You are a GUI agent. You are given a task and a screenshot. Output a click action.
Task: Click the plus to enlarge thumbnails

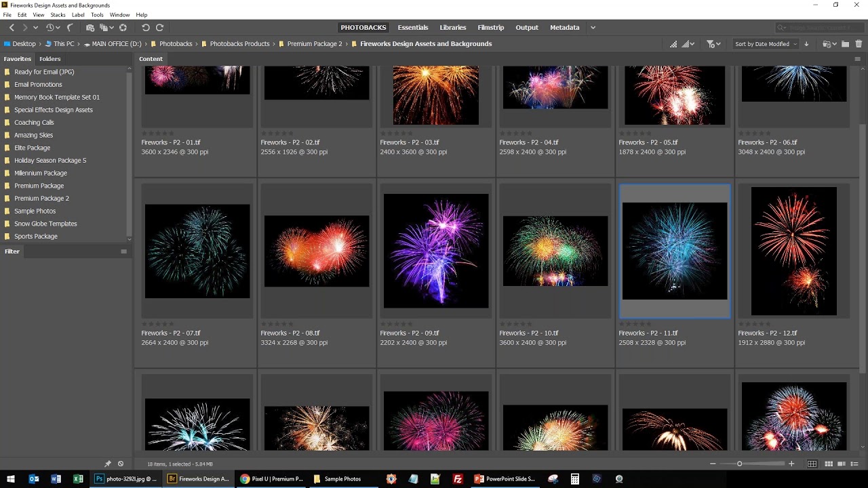(791, 464)
